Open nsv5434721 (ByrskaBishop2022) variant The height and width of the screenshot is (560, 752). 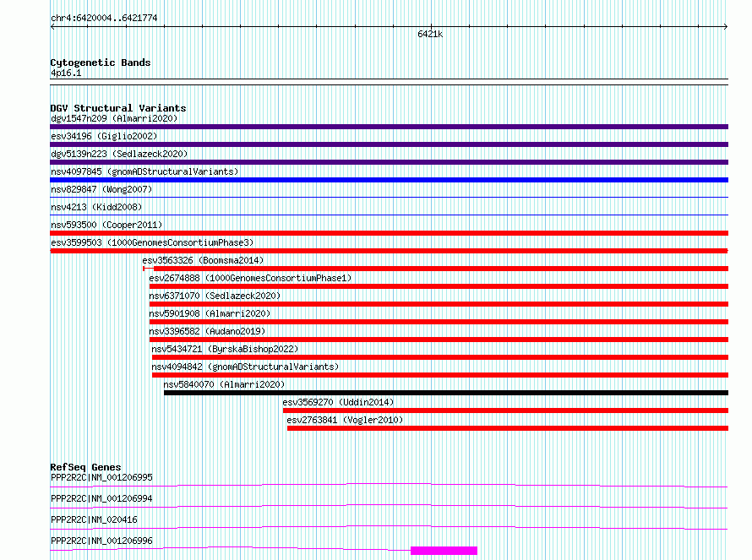(x=225, y=349)
